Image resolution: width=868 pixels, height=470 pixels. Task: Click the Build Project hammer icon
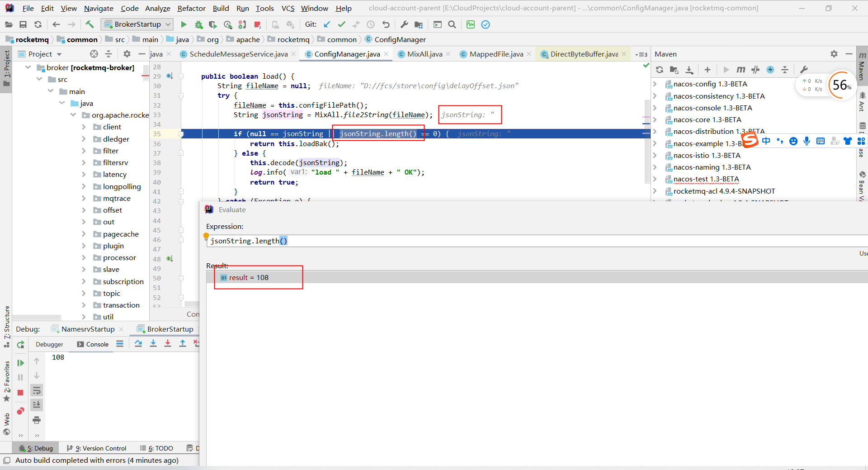tap(90, 24)
